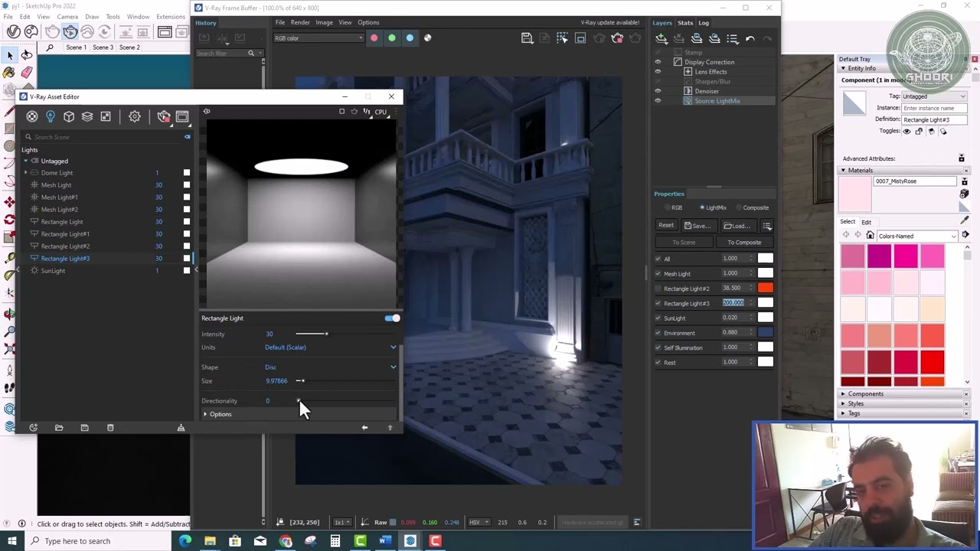This screenshot has height=551, width=980.
Task: Click dark blue Environment color swatch
Action: [x=765, y=332]
